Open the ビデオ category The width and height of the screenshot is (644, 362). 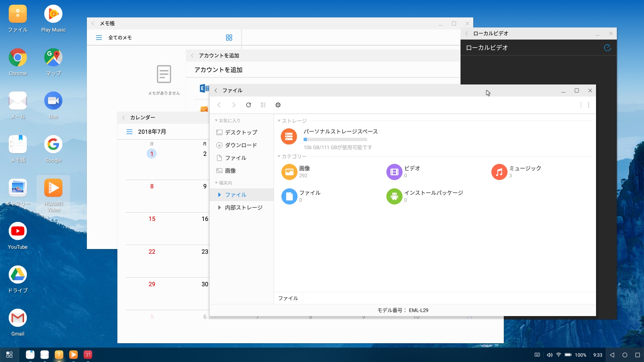click(394, 172)
